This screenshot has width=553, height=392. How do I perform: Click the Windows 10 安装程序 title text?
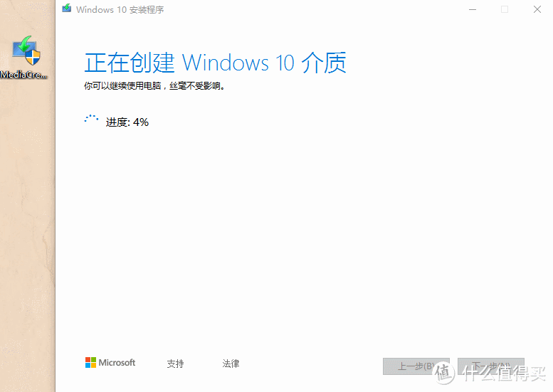(x=120, y=9)
